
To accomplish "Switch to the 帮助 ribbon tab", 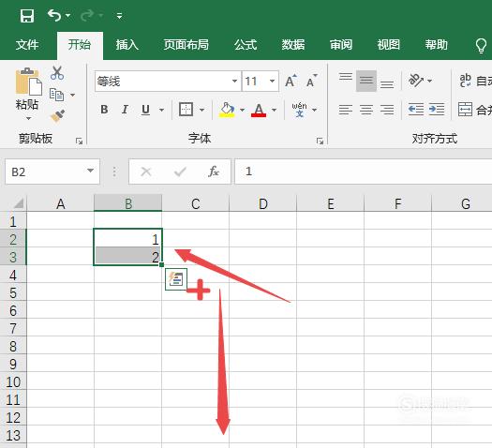I will (436, 45).
